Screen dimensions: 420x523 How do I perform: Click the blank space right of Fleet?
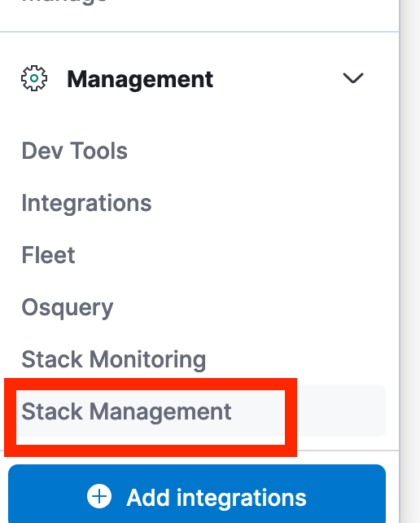pyautogui.click(x=230, y=255)
